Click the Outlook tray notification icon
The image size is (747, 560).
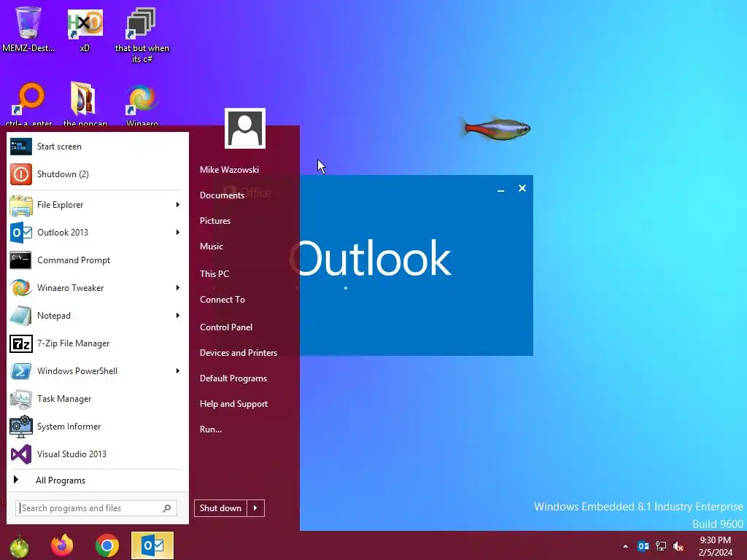[643, 546]
